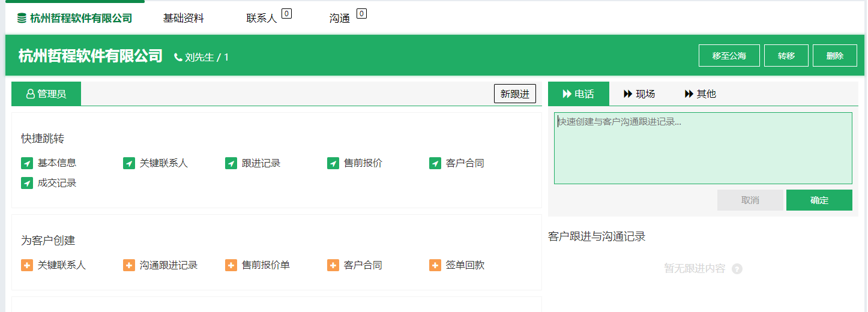Jump to 成交记录 quick link
The height and width of the screenshot is (312, 868).
tap(57, 183)
